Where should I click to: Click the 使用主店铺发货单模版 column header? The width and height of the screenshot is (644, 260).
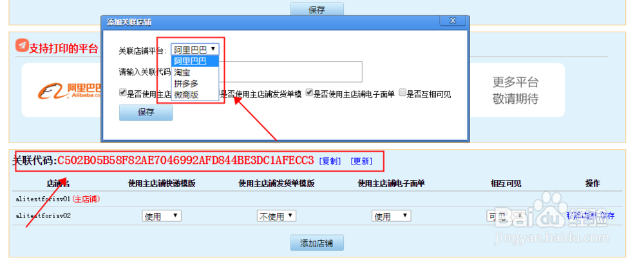[276, 184]
